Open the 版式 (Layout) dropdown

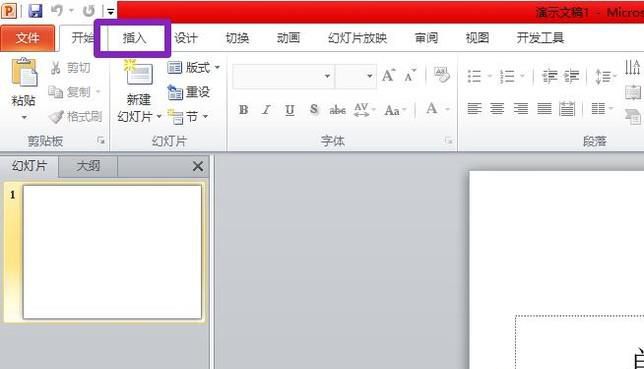[193, 67]
